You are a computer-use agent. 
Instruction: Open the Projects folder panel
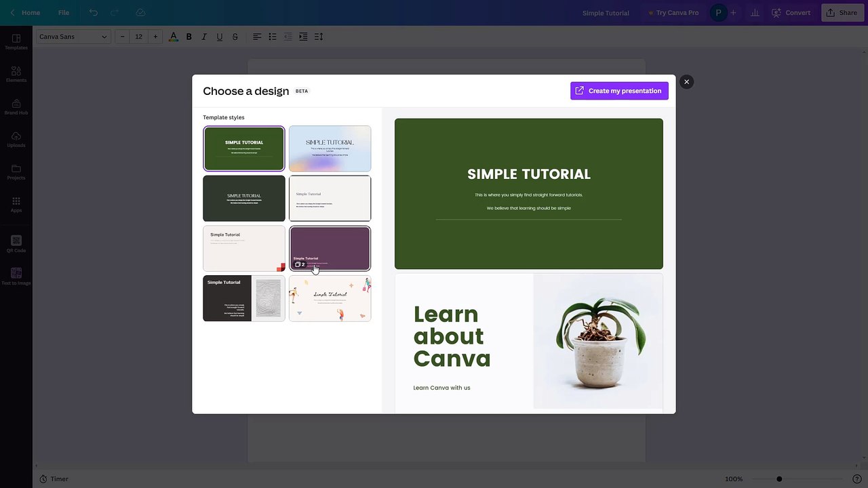click(x=16, y=171)
